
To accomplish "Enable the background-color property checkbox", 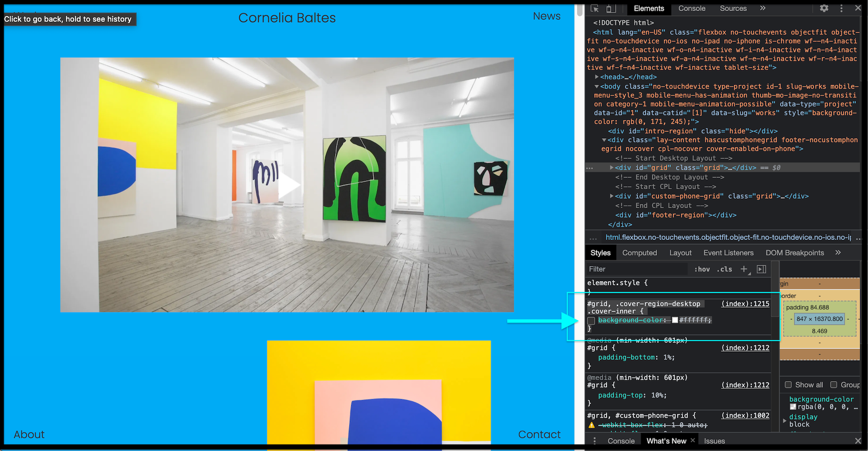I will tap(591, 321).
